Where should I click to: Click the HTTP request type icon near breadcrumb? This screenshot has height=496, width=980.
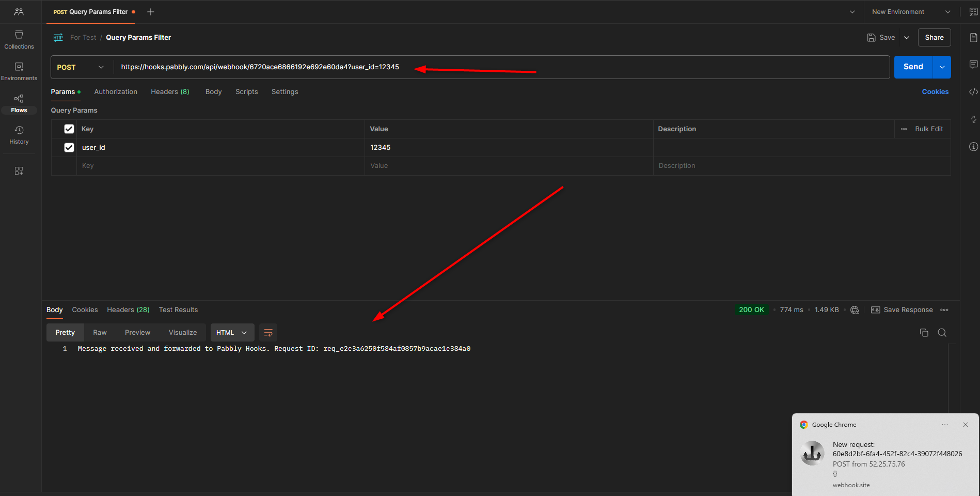coord(58,37)
